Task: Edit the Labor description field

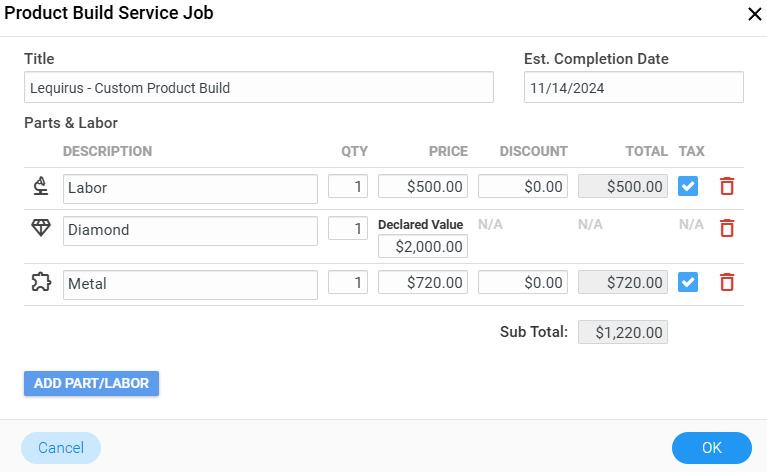Action: click(x=190, y=188)
